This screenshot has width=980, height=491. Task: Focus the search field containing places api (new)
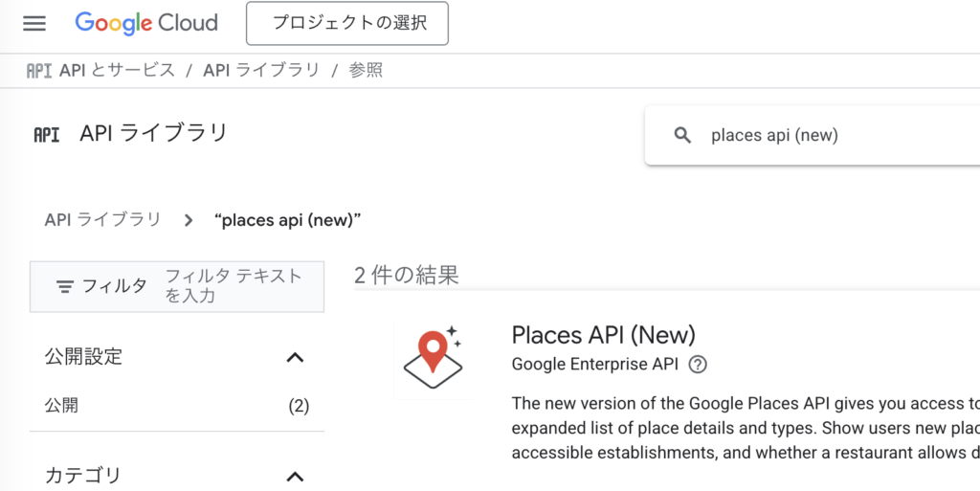823,135
